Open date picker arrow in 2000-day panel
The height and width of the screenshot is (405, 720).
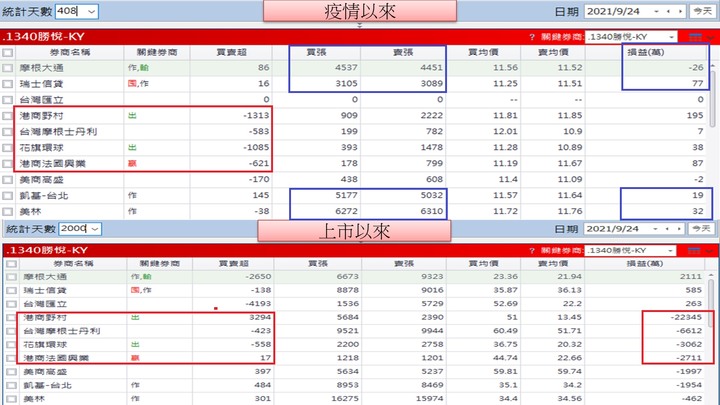tap(655, 229)
